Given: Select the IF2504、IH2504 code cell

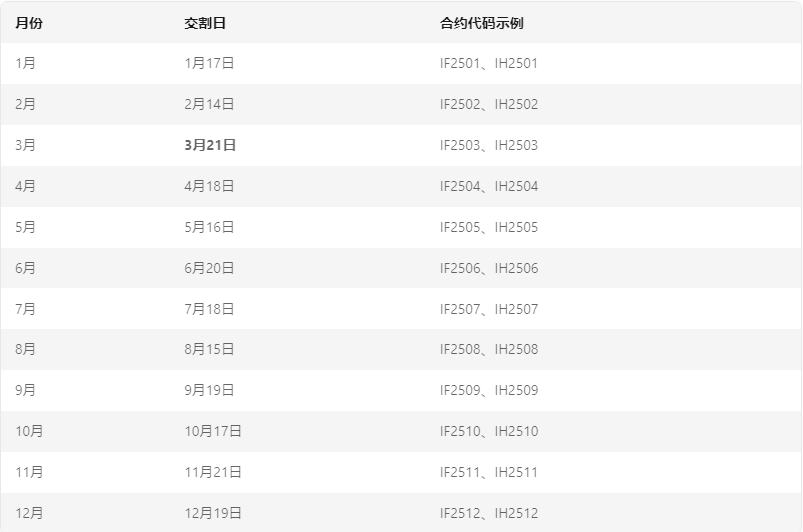Looking at the screenshot, I should point(489,186).
